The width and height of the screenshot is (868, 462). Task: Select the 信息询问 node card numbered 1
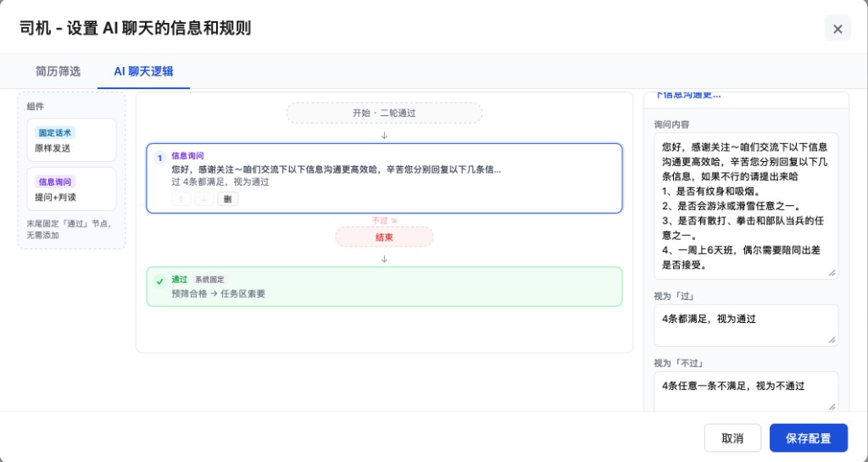coord(384,178)
